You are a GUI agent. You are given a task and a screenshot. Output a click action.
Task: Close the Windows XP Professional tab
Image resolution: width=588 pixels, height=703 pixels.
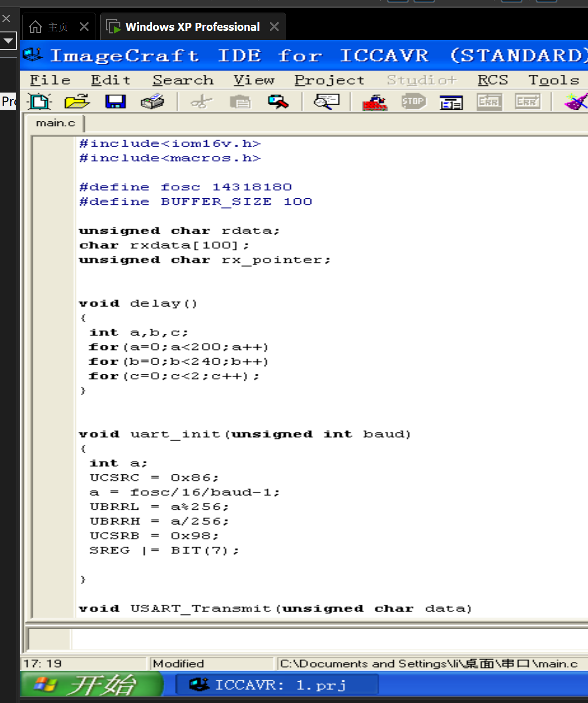pos(274,26)
